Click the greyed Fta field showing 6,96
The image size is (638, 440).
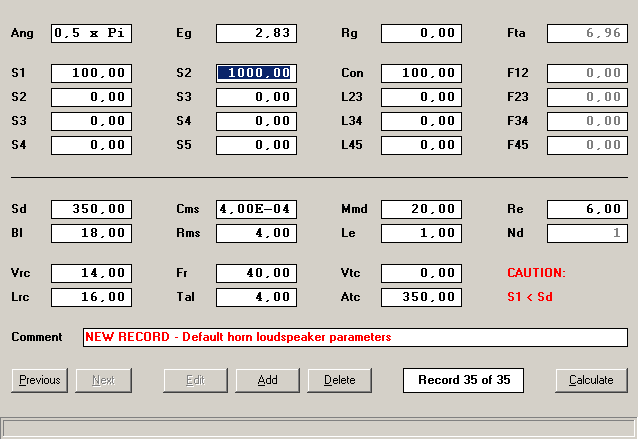click(x=587, y=33)
